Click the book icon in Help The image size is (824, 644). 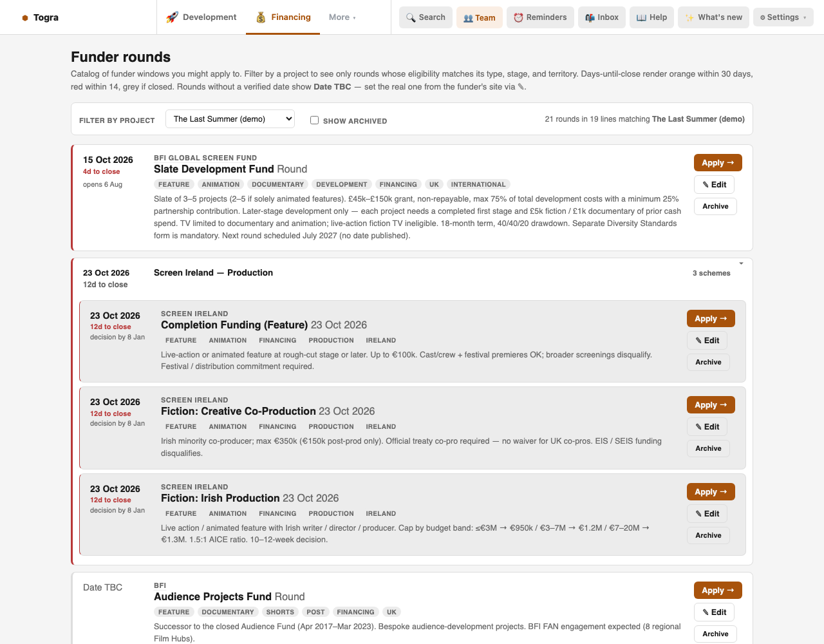tap(641, 17)
